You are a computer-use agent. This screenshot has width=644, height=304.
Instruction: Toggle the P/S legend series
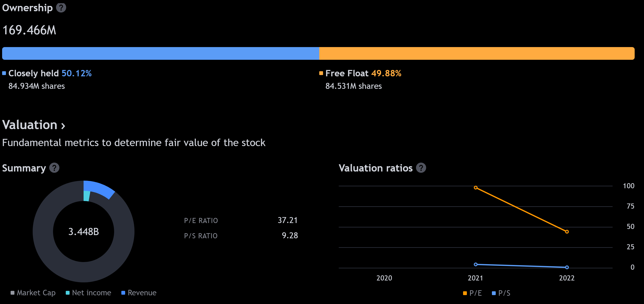[501, 293]
